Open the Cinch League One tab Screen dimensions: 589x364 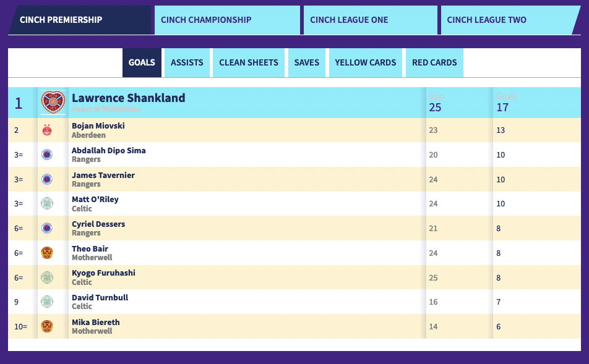click(371, 20)
